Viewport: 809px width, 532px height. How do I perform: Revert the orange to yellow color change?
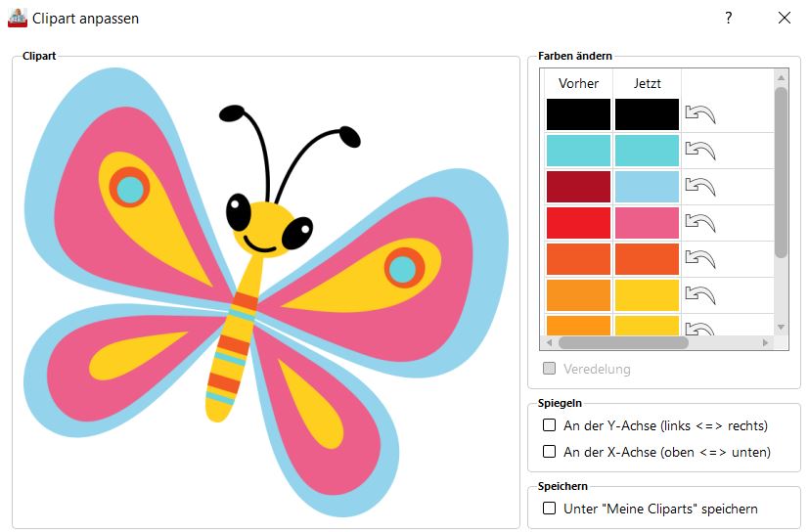(699, 295)
